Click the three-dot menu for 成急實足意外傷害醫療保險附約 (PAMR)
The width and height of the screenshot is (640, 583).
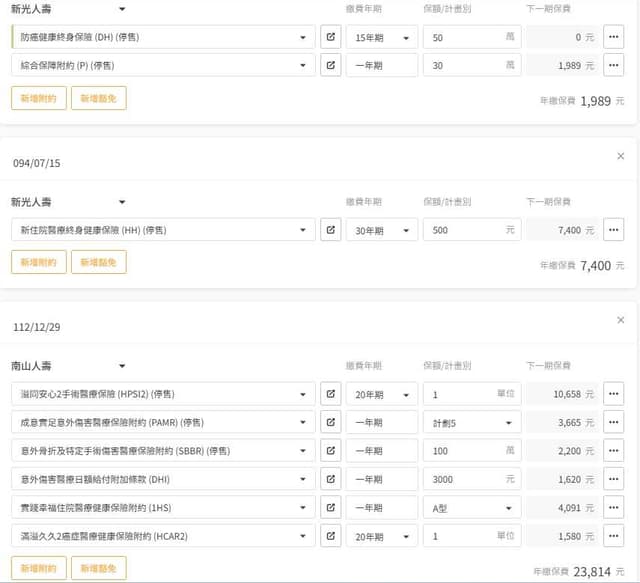[614, 422]
